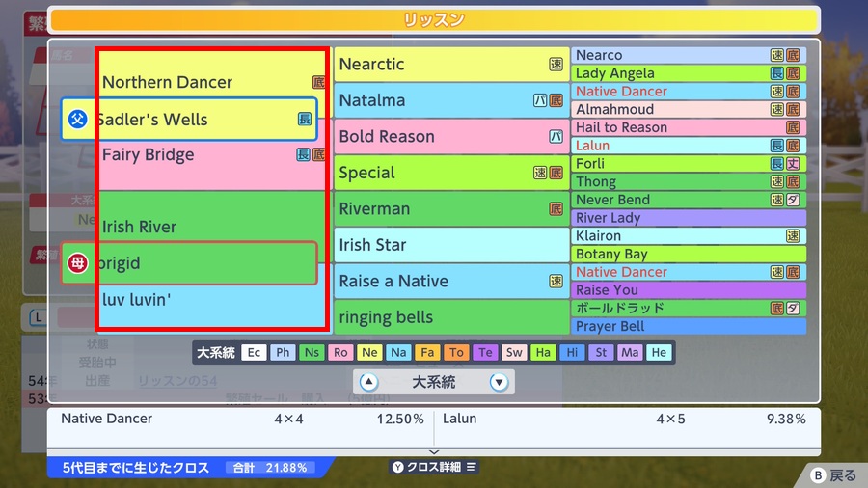Click the 長 badge on Fairy Bridge
The width and height of the screenshot is (868, 488).
click(303, 155)
